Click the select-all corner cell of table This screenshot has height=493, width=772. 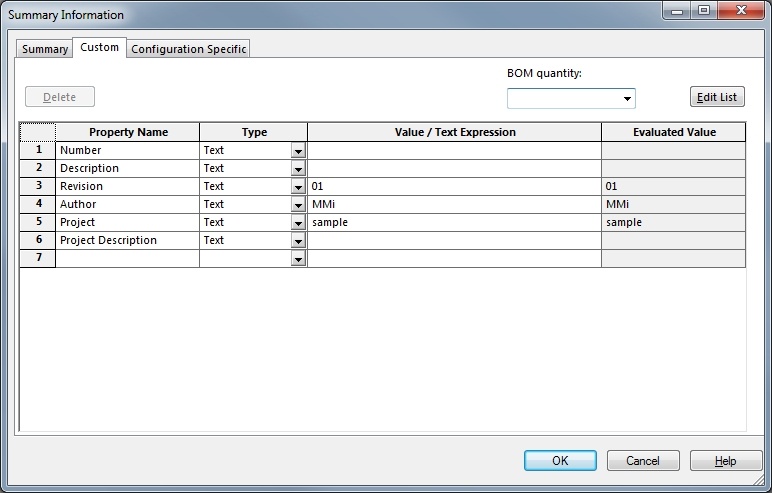[38, 132]
